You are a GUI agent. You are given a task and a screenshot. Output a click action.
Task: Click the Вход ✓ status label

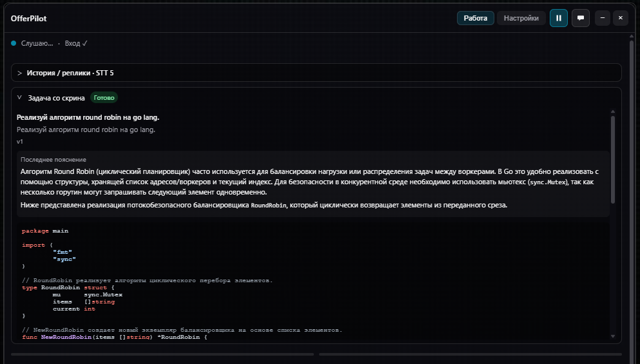76,43
